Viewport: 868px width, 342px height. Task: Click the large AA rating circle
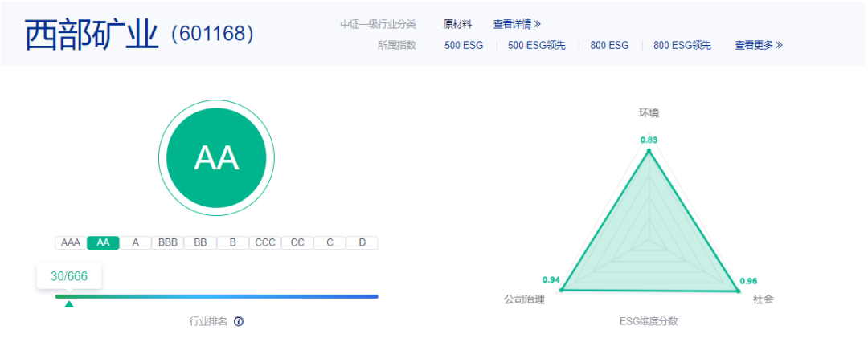216,157
